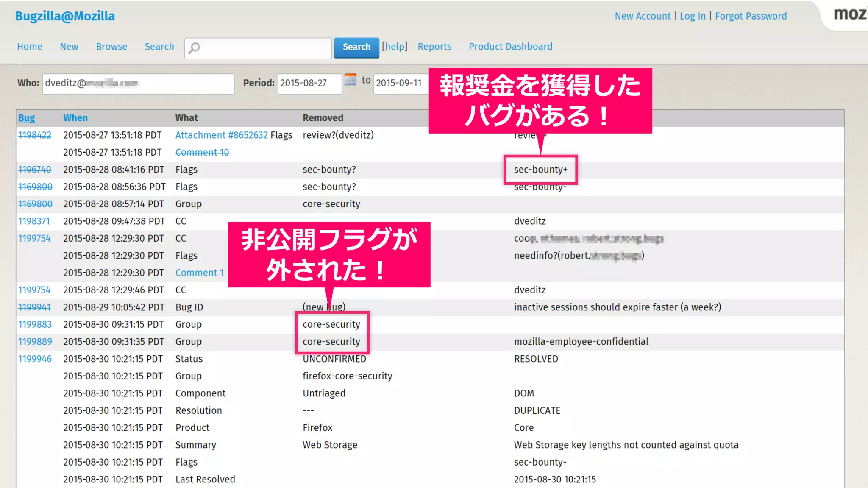The height and width of the screenshot is (488, 868).
Task: Focus the Who email input field
Action: [x=138, y=84]
